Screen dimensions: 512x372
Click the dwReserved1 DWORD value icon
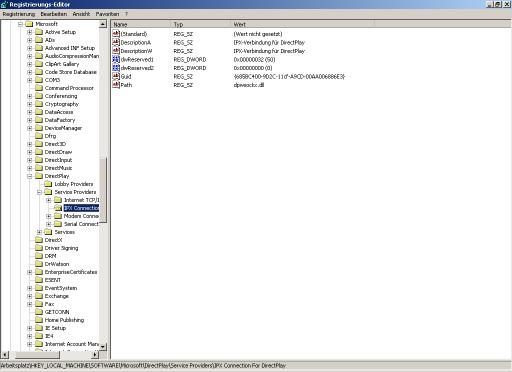116,59
